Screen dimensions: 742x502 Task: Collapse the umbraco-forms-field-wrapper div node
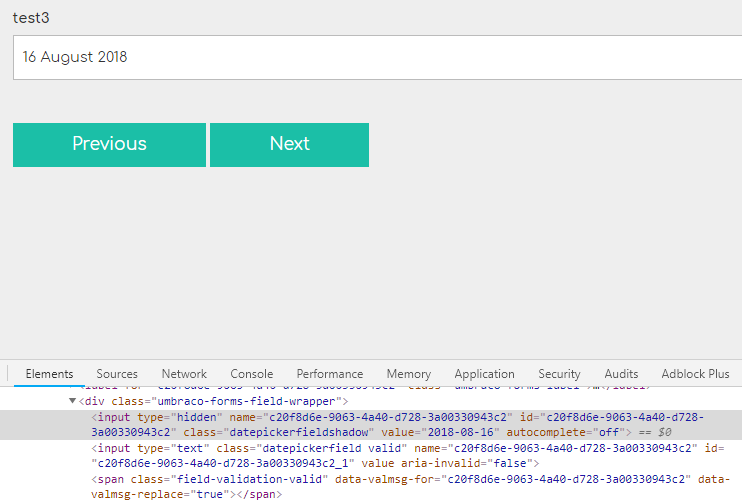pyautogui.click(x=72, y=401)
